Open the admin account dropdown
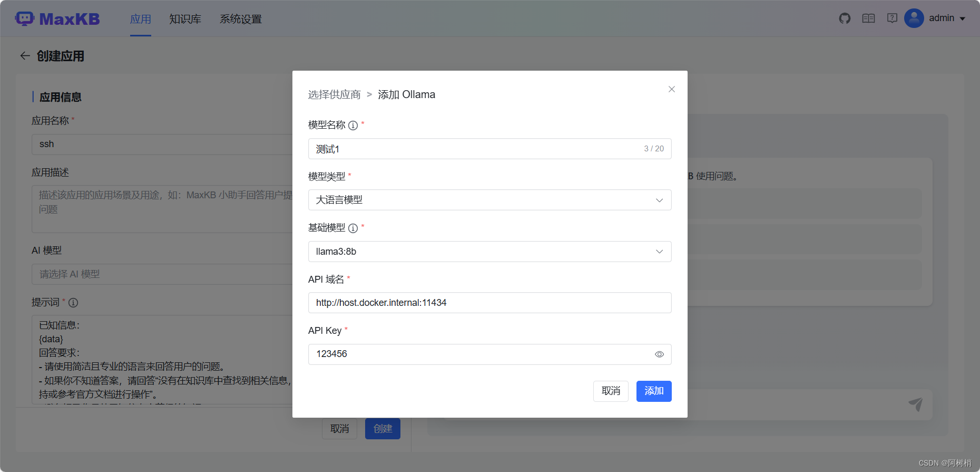 947,18
